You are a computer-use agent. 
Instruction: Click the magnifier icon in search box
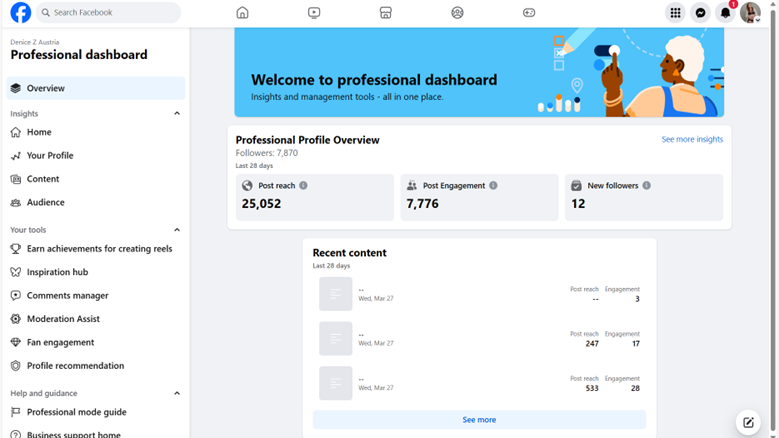(x=46, y=12)
